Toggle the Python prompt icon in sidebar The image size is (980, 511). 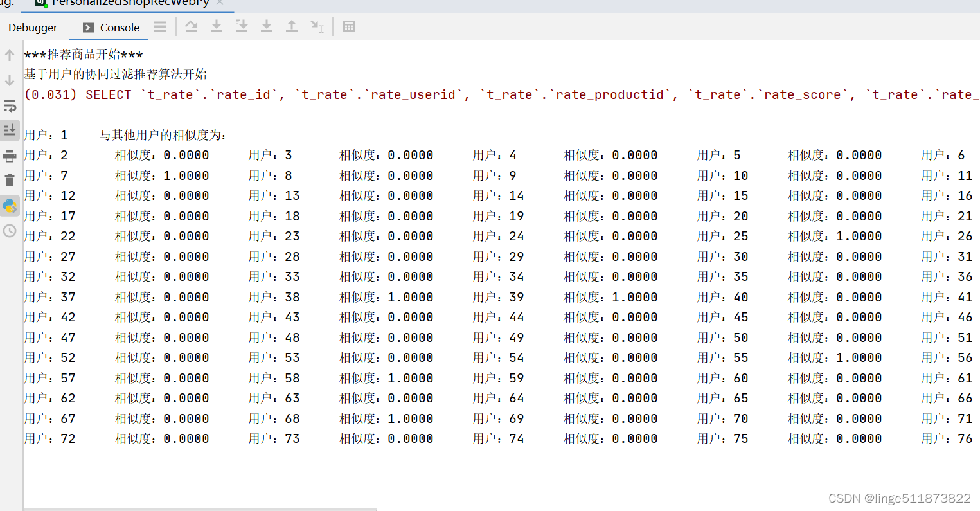[10, 206]
